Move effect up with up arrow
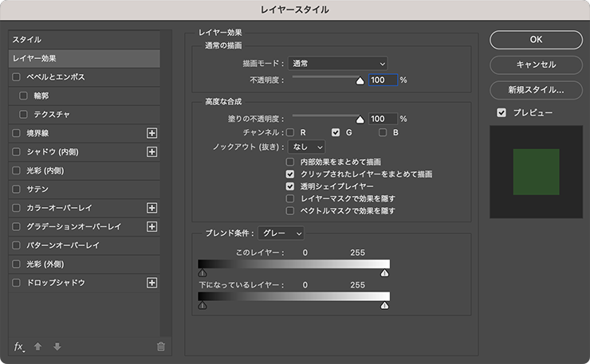Viewport: 590px width, 364px height. [x=37, y=346]
